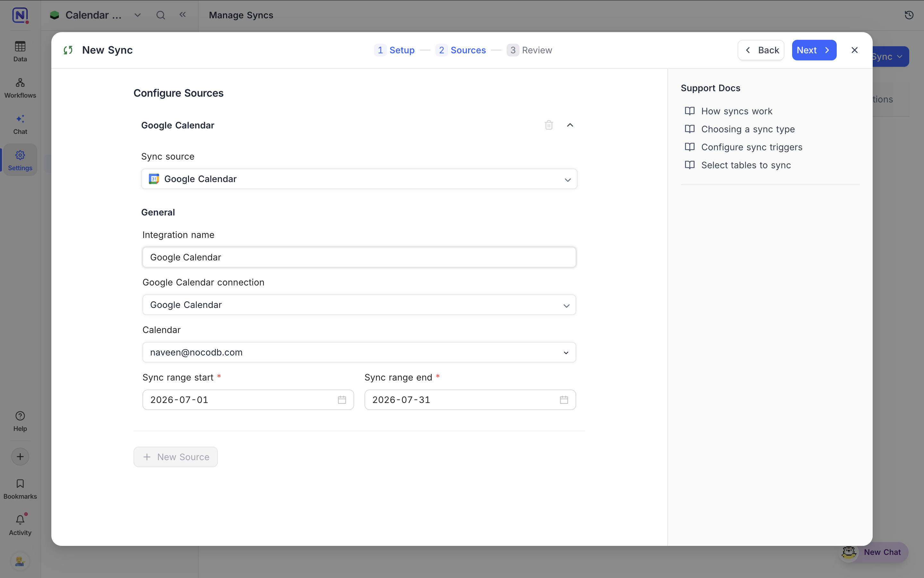This screenshot has width=924, height=578.
Task: Click the New Source button
Action: 175,457
